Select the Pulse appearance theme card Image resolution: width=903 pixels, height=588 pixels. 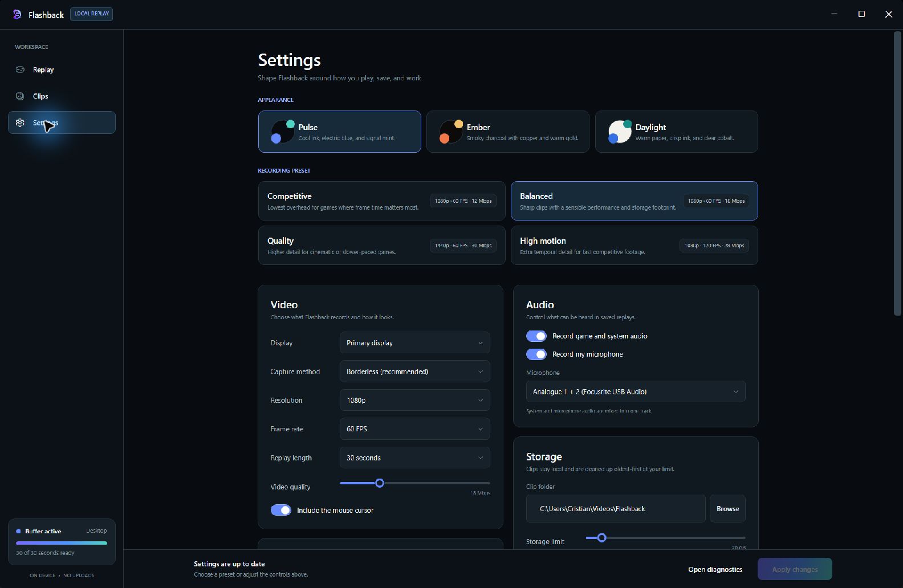pos(339,132)
